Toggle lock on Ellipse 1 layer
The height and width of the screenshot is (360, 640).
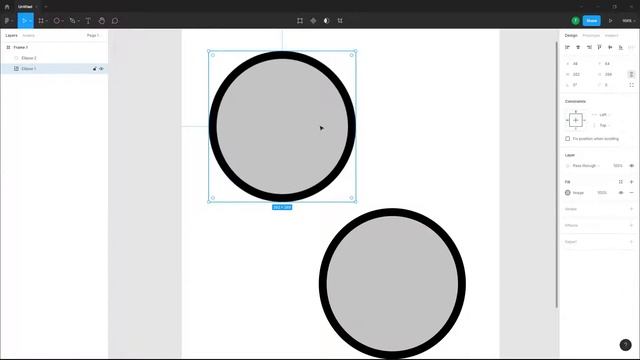94,69
